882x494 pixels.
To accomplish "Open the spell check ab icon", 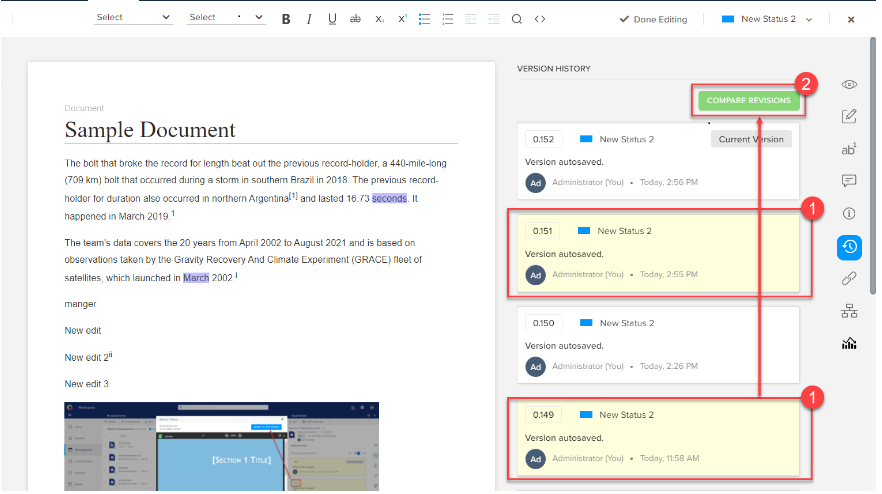I will click(849, 149).
